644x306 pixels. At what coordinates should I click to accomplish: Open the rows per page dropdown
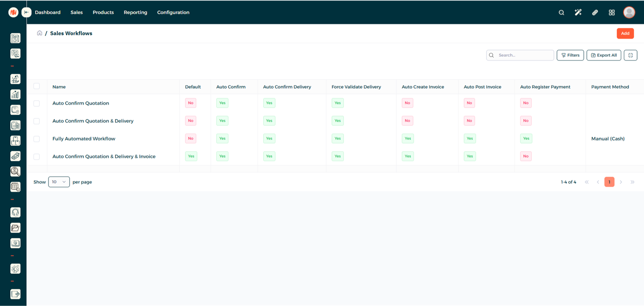pyautogui.click(x=59, y=182)
